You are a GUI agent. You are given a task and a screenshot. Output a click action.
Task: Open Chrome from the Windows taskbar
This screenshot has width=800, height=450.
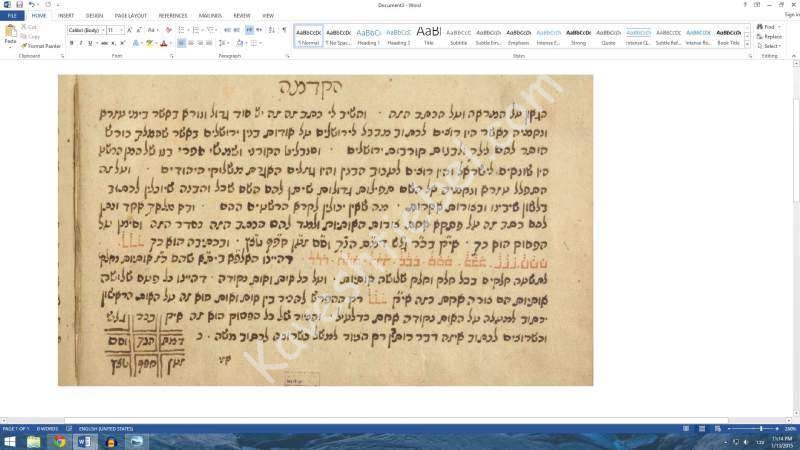(59, 441)
